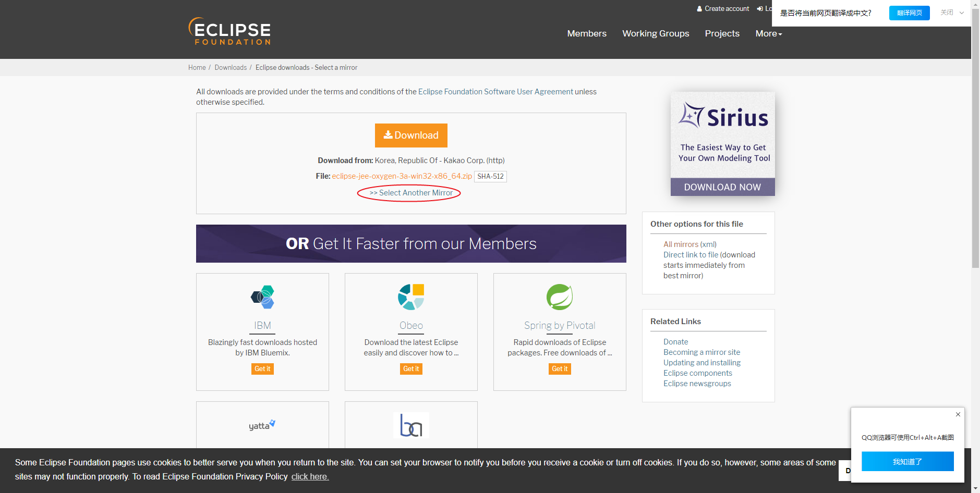
Task: Click the Create account link
Action: [727, 9]
